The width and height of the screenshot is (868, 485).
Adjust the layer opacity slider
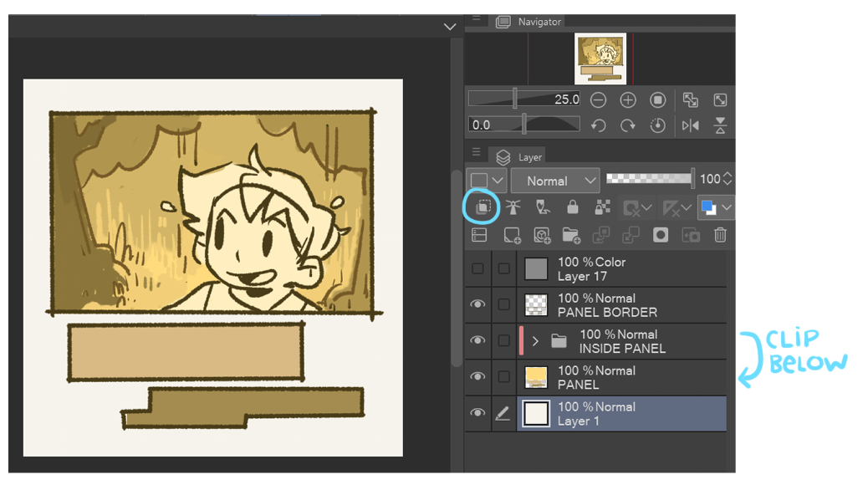pos(650,178)
